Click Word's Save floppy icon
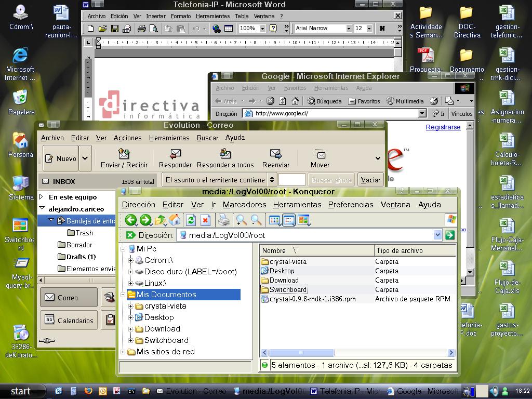This screenshot has width=532, height=399. coord(115,28)
